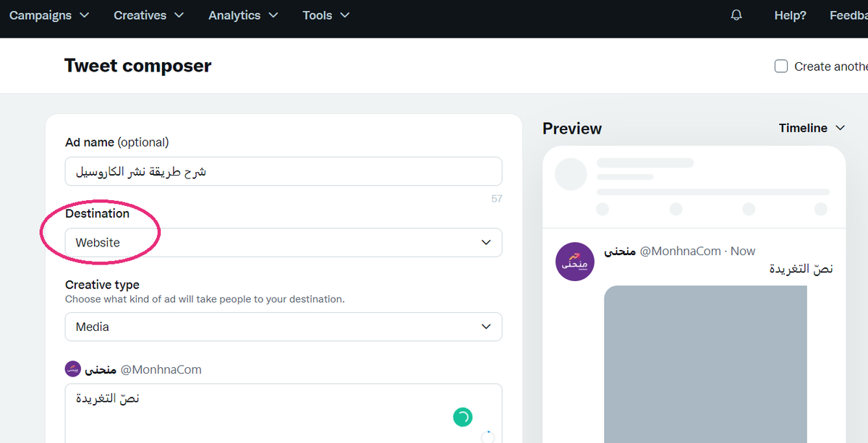Click the notifications bell icon
Screen dimensions: 868x443
click(x=736, y=15)
